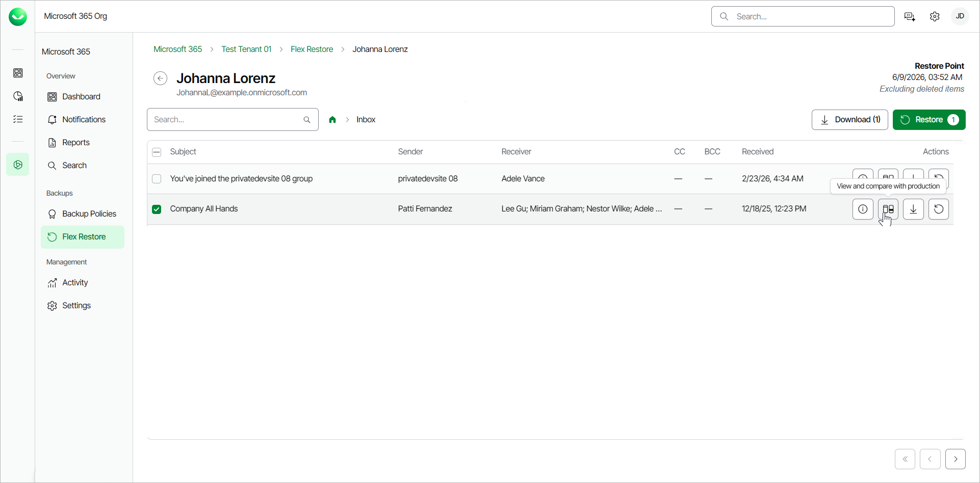Open the settings gear icon in header
This screenshot has height=483, width=980.
pyautogui.click(x=935, y=16)
